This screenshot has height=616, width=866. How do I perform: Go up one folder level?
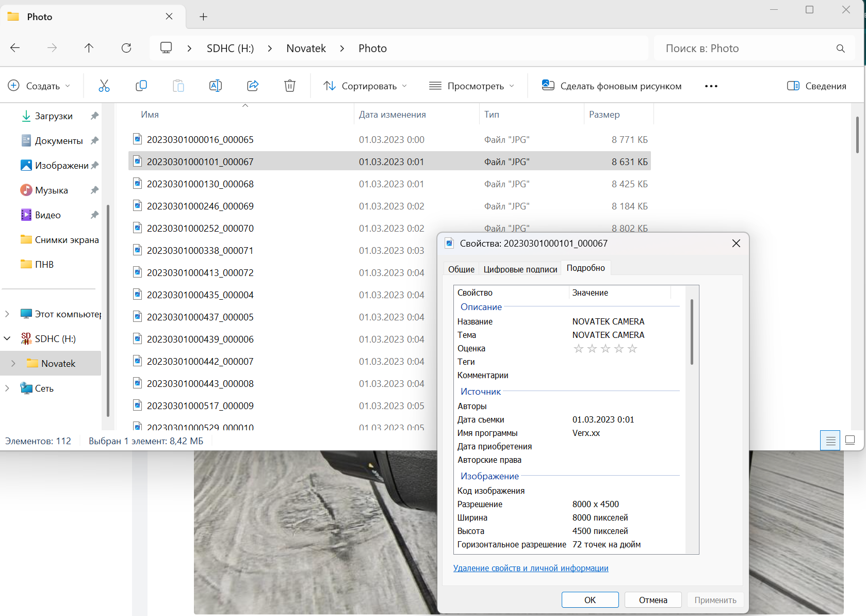click(x=89, y=48)
